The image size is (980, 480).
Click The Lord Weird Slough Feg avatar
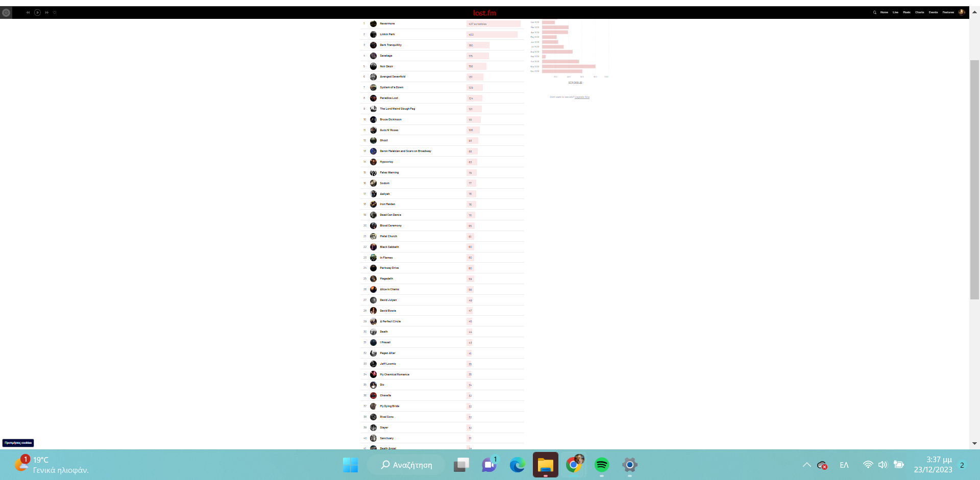(373, 109)
